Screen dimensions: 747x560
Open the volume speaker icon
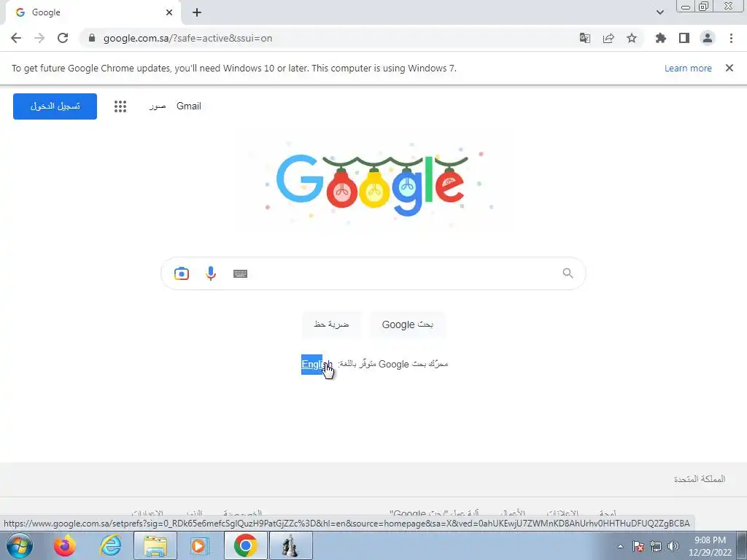[x=673, y=546]
